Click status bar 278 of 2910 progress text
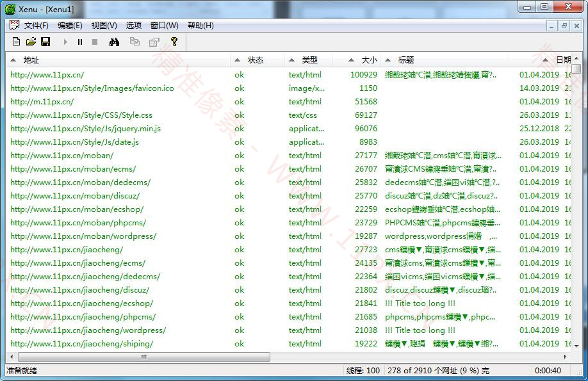The width and height of the screenshot is (588, 381). point(438,371)
